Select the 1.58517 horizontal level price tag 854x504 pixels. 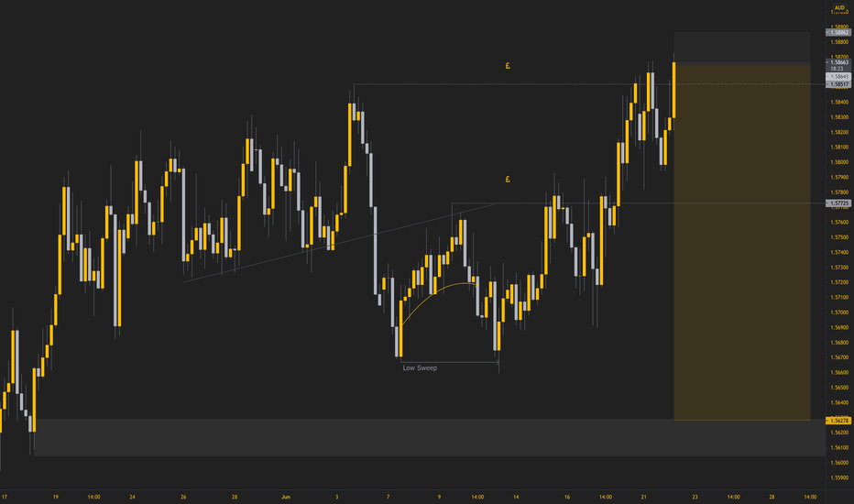839,84
